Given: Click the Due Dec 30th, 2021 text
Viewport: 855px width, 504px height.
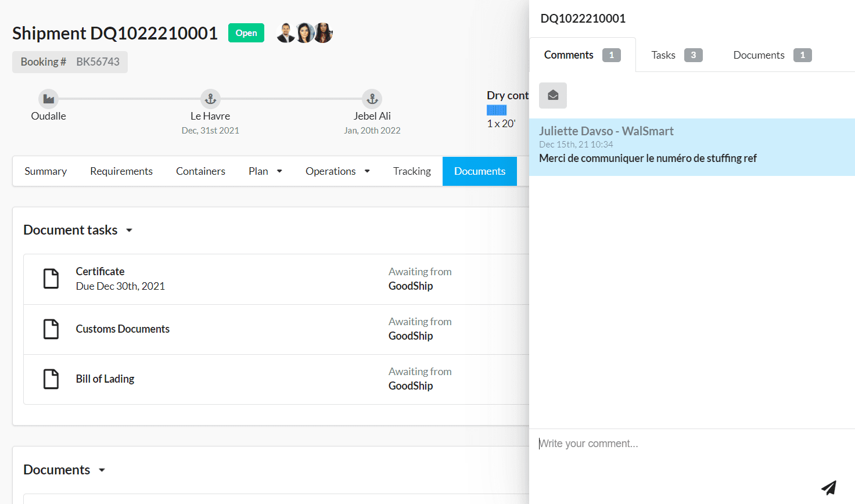Looking at the screenshot, I should (x=120, y=286).
